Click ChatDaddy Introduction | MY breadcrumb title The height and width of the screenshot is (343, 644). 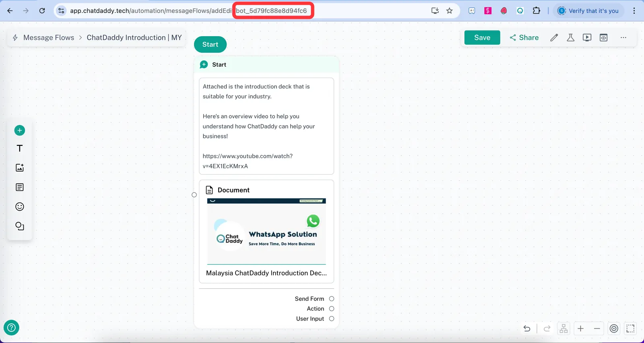[x=134, y=37]
